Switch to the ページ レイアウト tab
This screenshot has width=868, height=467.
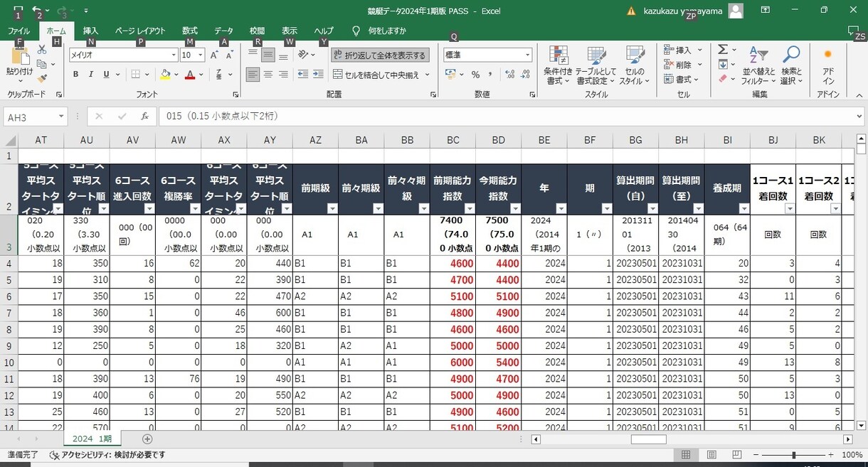coord(140,31)
